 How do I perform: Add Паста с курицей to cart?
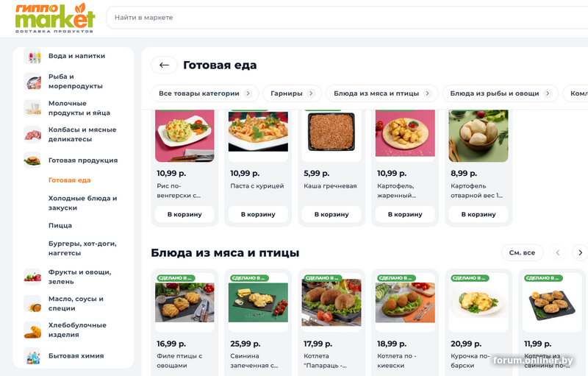258,214
